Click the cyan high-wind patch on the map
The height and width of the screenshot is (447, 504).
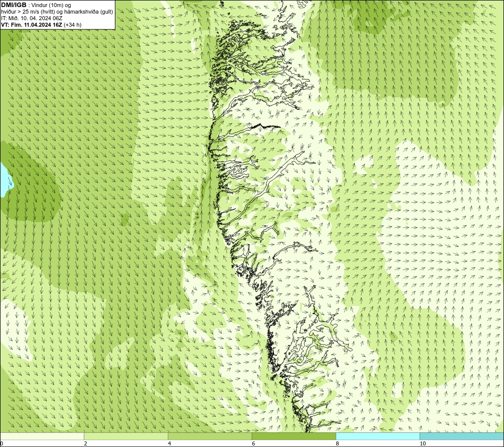(x=6, y=180)
